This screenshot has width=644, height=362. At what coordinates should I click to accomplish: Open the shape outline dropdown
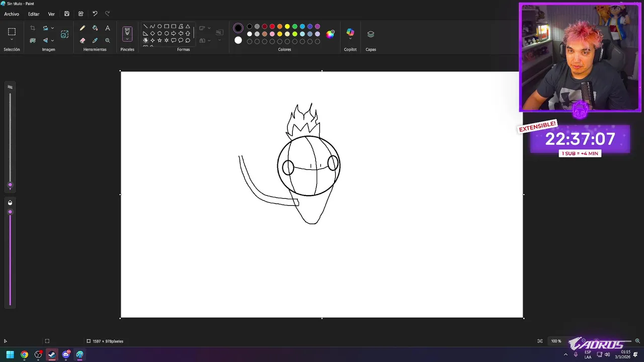[x=205, y=28]
